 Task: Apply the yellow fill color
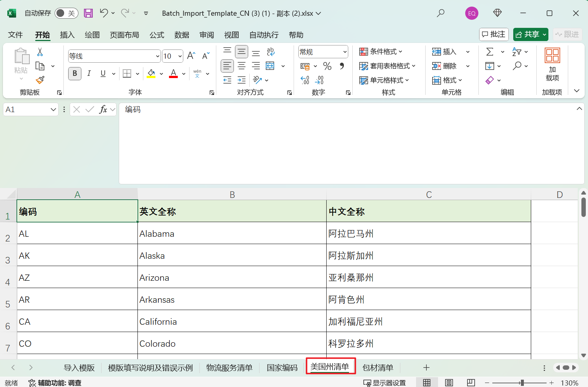coord(151,74)
